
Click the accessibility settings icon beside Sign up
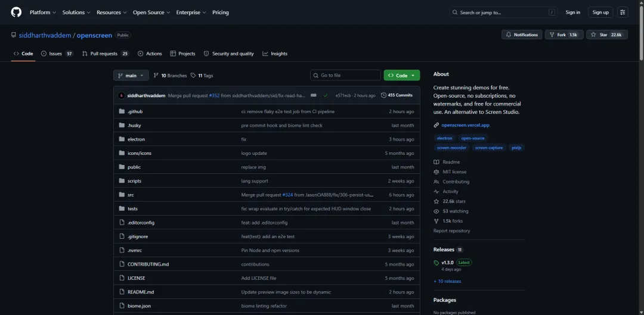(623, 13)
